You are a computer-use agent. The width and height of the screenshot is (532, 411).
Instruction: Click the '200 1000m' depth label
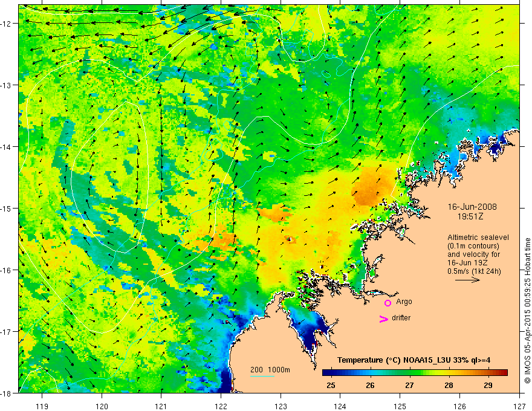(270, 370)
